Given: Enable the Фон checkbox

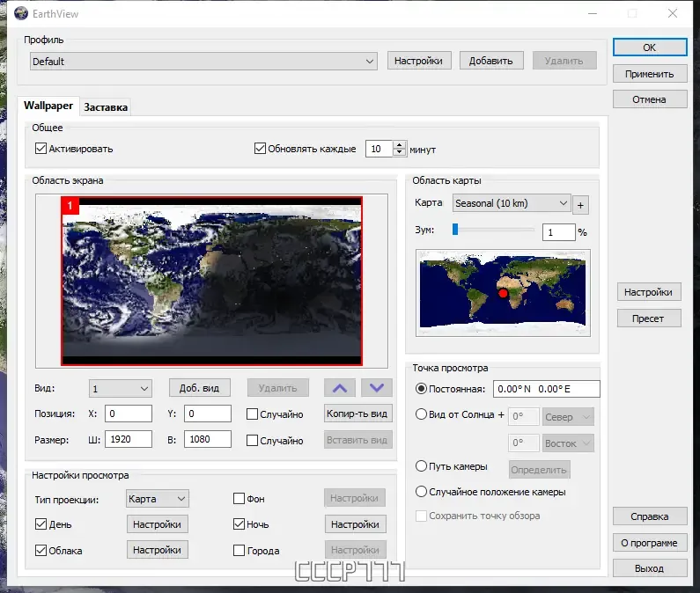Looking at the screenshot, I should [239, 498].
